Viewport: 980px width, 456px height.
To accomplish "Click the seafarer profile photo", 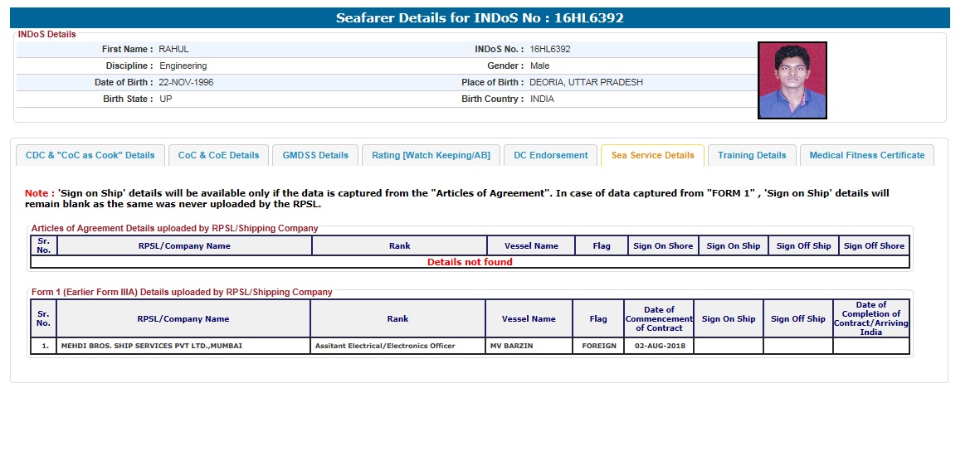I will pyautogui.click(x=792, y=80).
